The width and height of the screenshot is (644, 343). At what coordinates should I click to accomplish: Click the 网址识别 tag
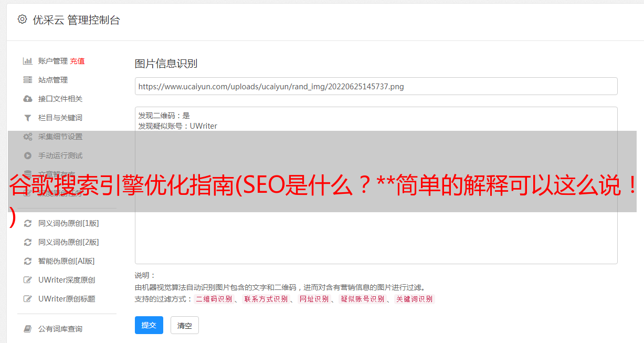(314, 299)
